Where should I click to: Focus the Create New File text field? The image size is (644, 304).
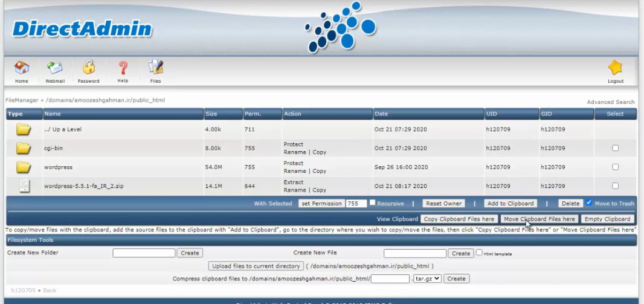pos(415,253)
